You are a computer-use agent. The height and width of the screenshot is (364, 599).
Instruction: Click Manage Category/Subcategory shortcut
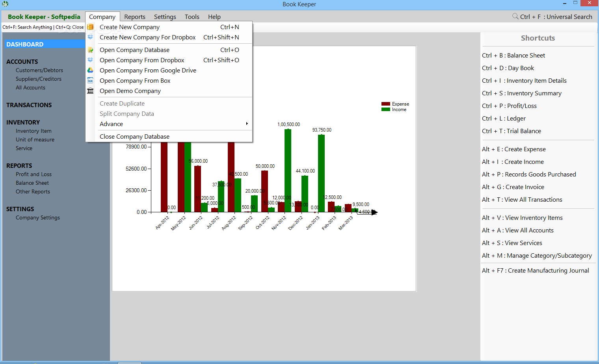(x=537, y=256)
